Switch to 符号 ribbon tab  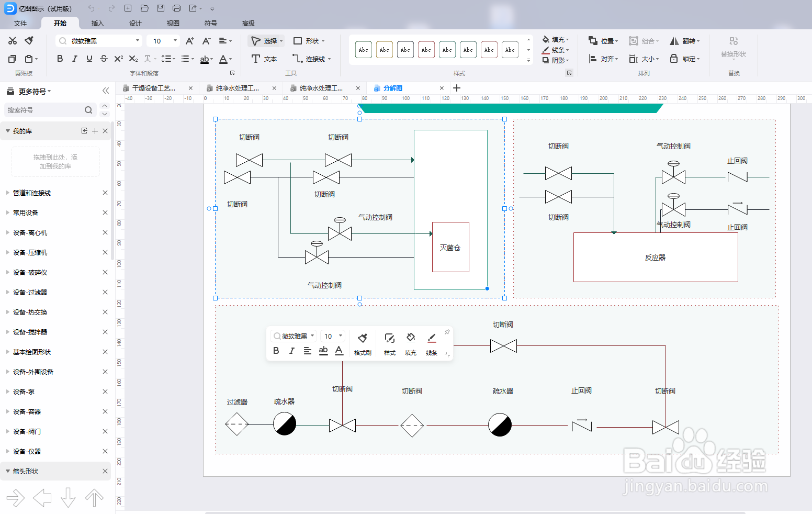pos(211,23)
